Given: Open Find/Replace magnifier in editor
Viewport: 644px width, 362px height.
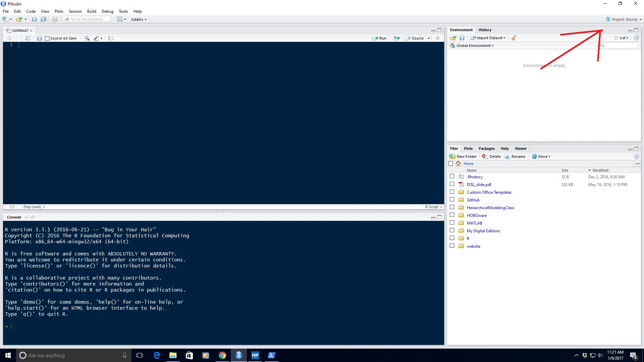Looking at the screenshot, I should (87, 38).
